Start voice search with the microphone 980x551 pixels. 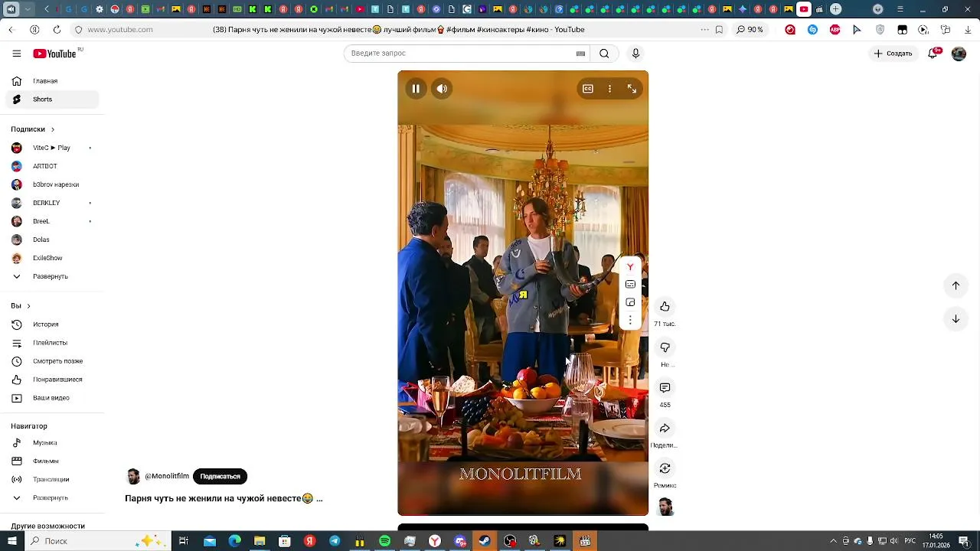pyautogui.click(x=635, y=54)
